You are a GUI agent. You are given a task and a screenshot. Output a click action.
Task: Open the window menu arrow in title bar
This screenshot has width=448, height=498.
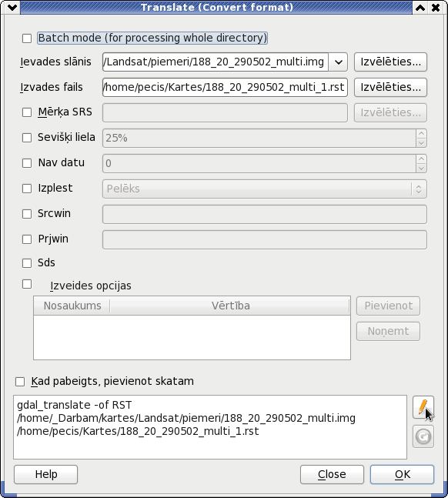click(12, 7)
